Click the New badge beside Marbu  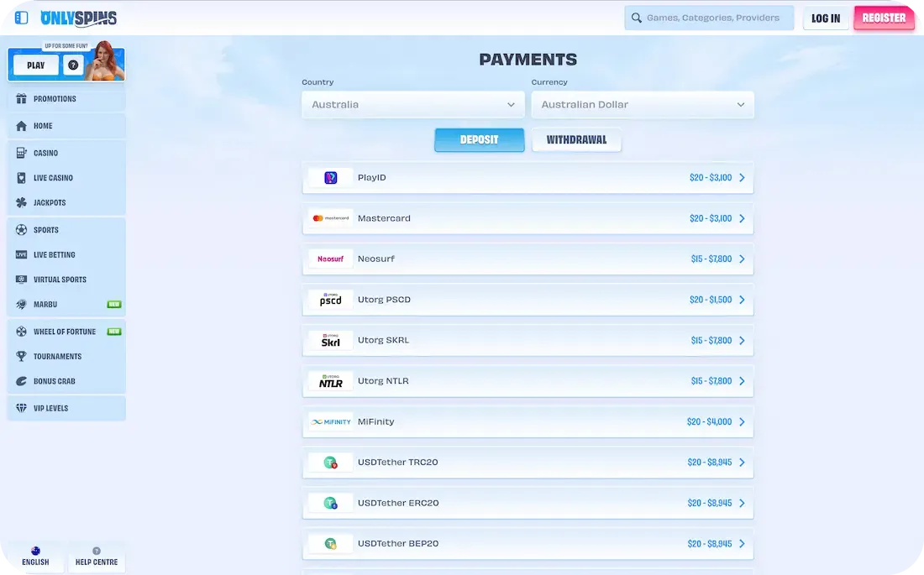point(113,304)
